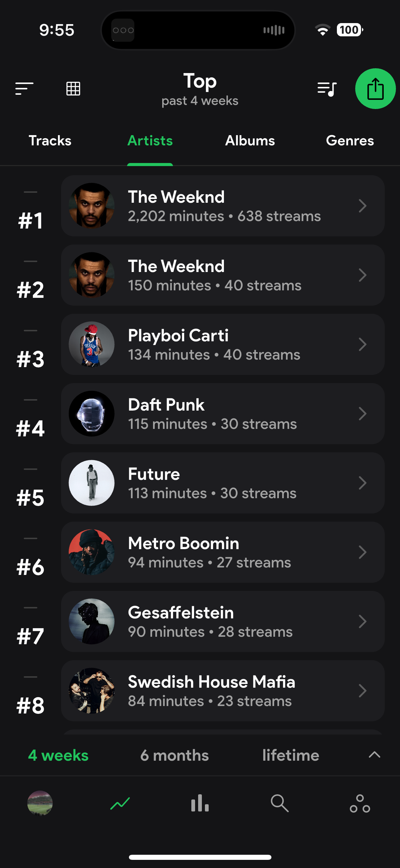The height and width of the screenshot is (868, 400).
Task: Tap the green share button
Action: click(x=375, y=89)
